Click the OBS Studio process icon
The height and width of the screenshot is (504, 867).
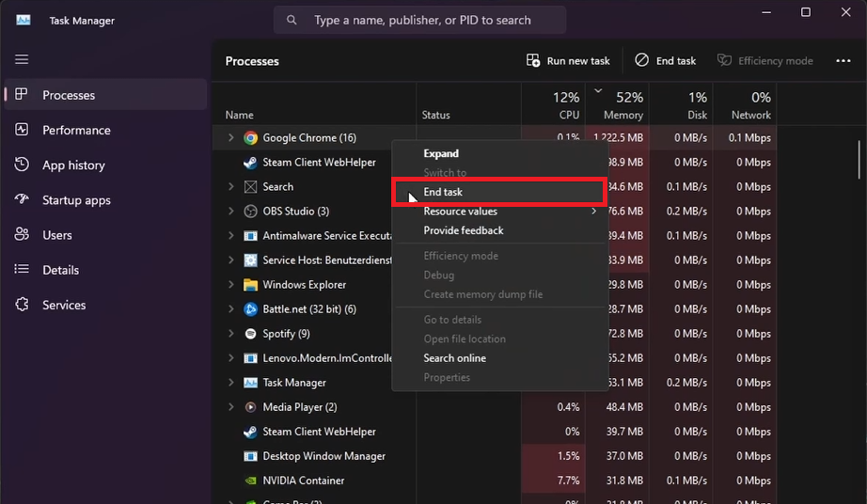[250, 212]
